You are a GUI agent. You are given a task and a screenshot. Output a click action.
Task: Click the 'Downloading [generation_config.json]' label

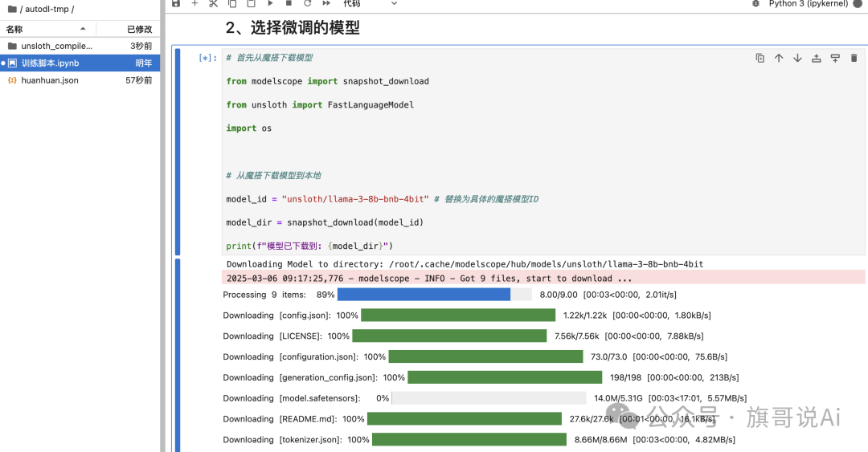point(300,378)
